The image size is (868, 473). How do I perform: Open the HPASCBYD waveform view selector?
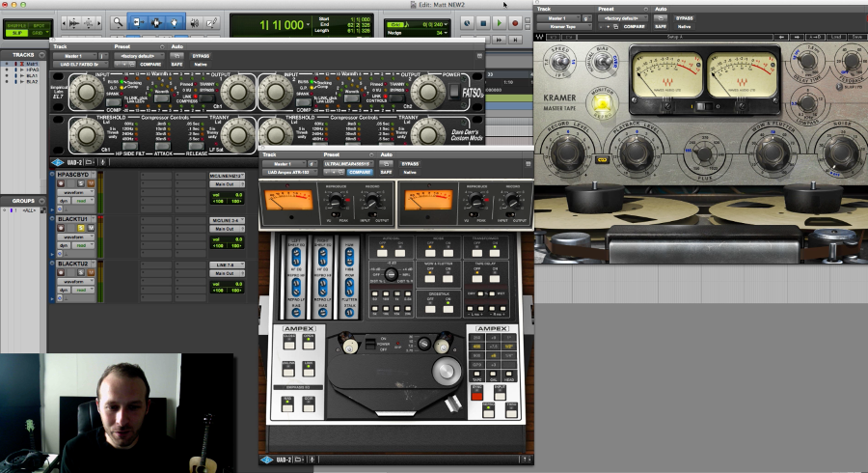click(x=75, y=192)
